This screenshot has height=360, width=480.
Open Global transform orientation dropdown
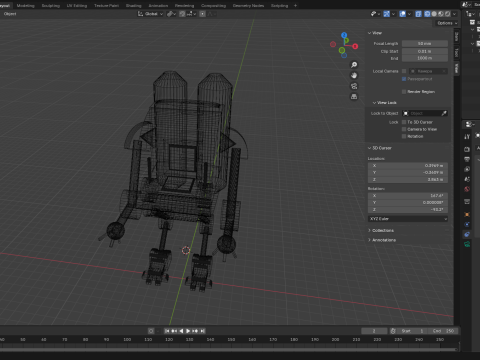pos(151,14)
